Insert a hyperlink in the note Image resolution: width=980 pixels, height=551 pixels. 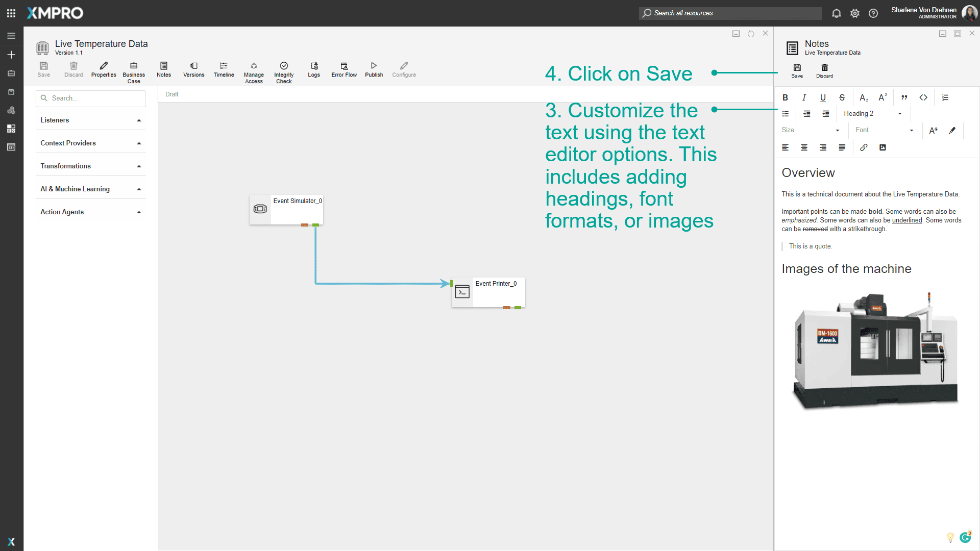pos(864,147)
